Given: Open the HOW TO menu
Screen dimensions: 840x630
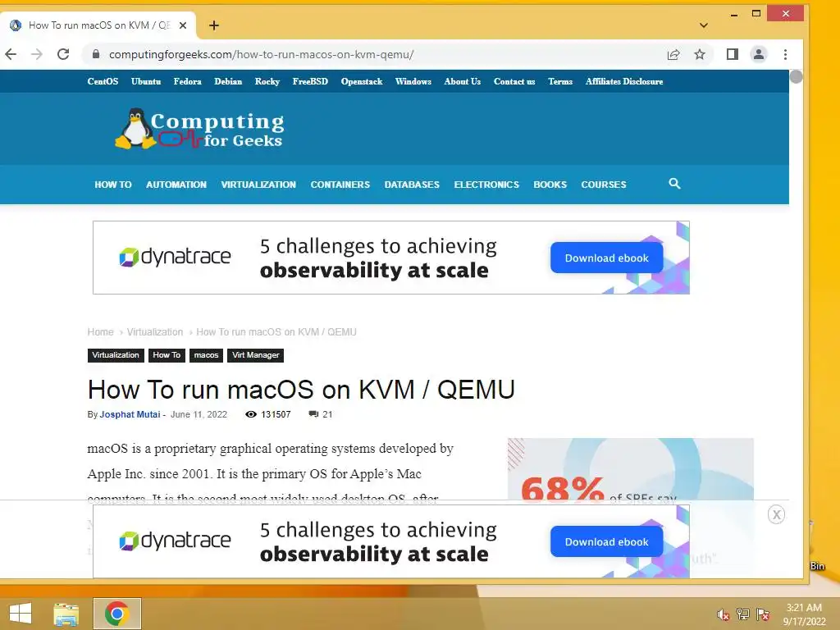Looking at the screenshot, I should 113,185.
